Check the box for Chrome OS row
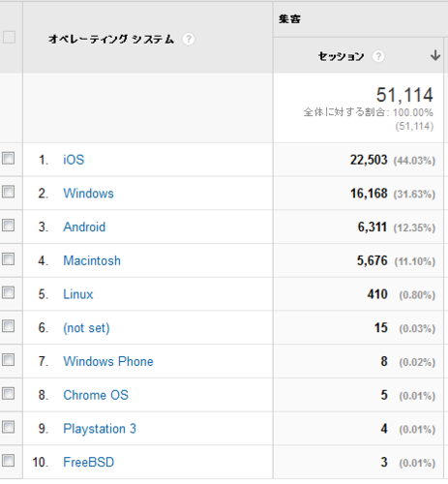This screenshot has width=448, height=484. tap(9, 393)
